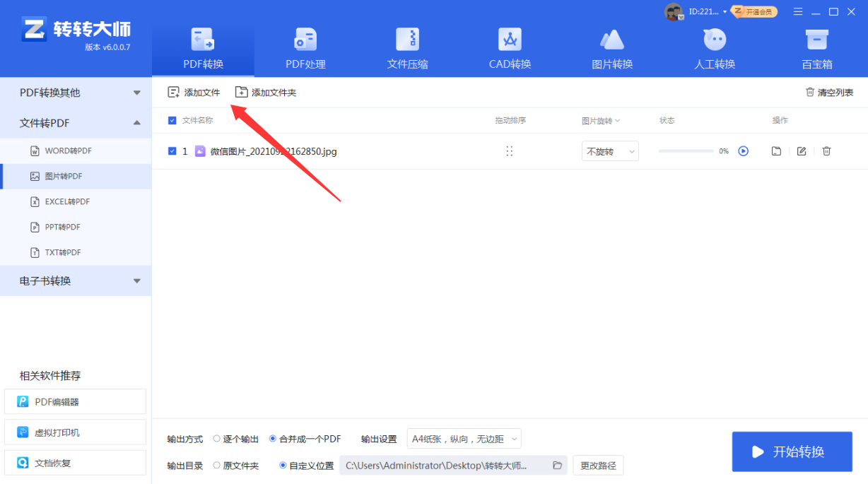Screen dimensions: 868x484
Task: Click the 状态 column header
Action: (667, 120)
